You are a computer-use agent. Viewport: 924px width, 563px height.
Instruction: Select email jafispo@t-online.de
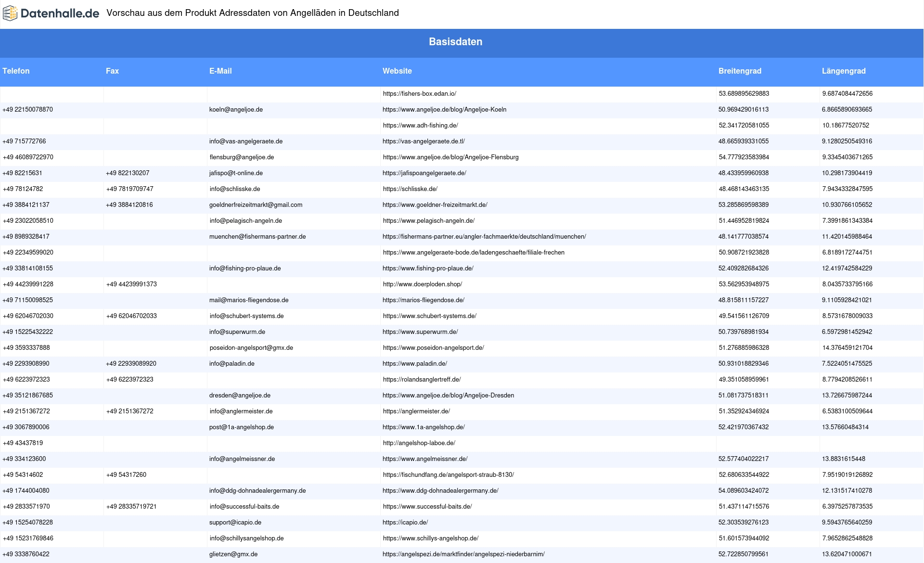(x=236, y=173)
